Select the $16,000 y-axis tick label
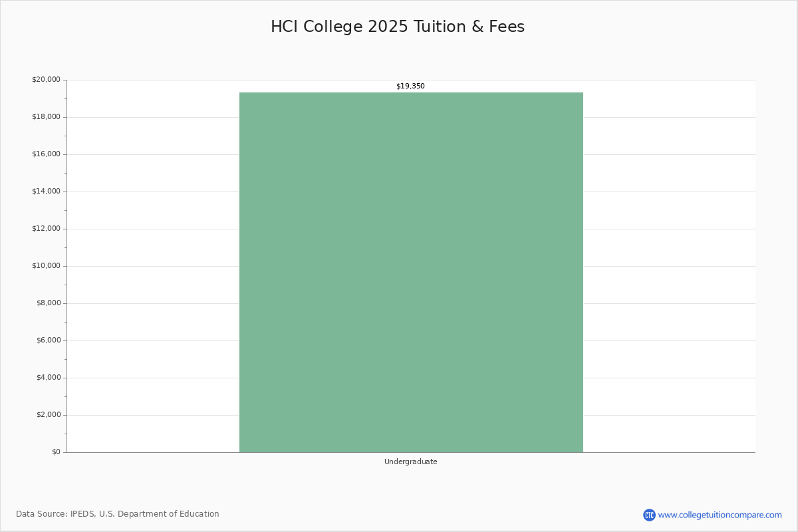798x532 pixels. click(46, 154)
